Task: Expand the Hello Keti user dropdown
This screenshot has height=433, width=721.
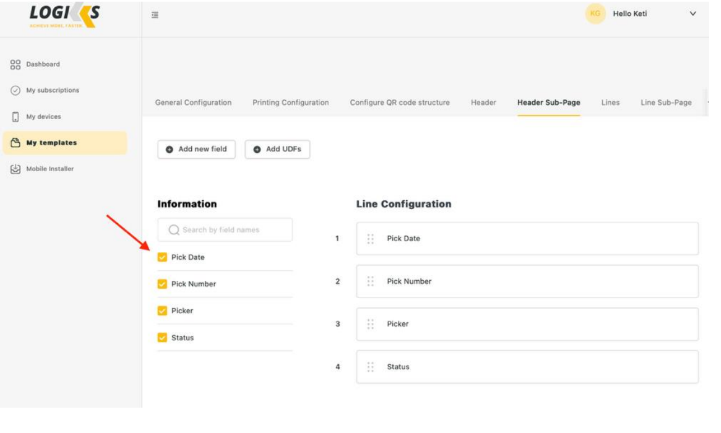Action: 693,13
